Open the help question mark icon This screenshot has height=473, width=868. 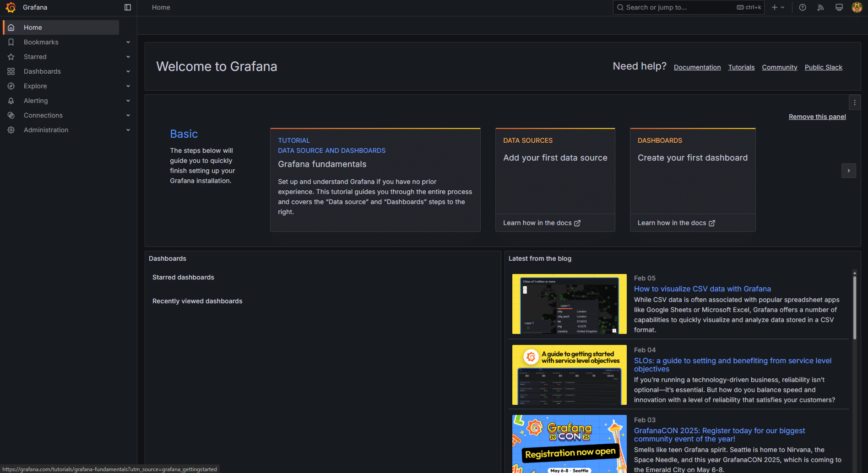tap(803, 7)
